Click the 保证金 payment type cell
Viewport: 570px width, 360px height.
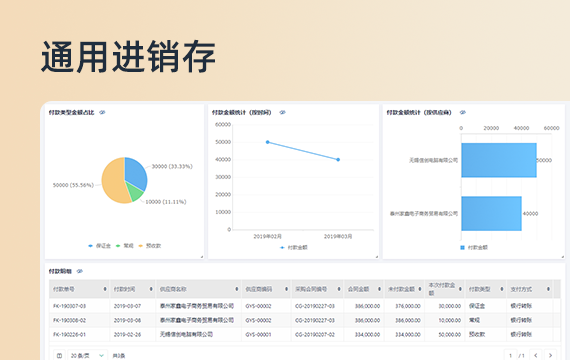tap(477, 306)
